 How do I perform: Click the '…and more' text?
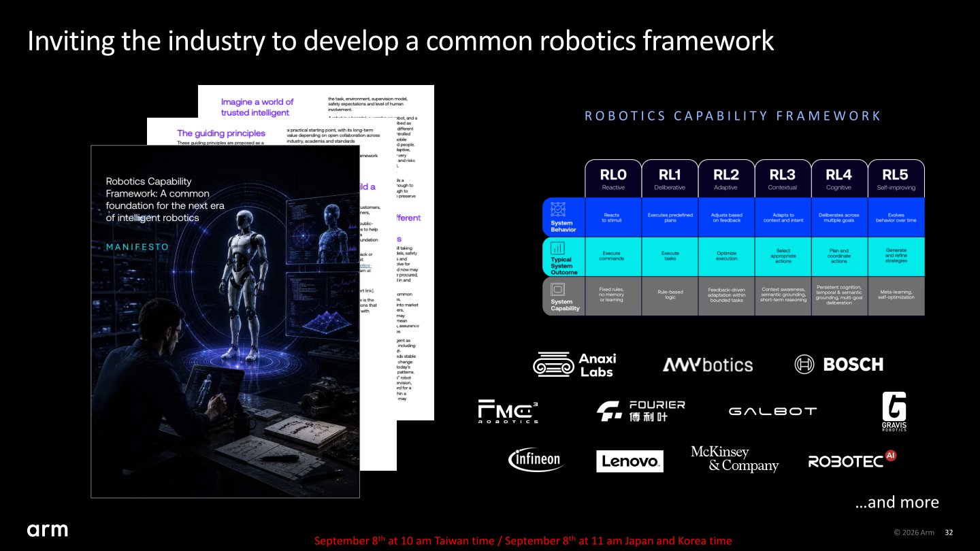click(x=897, y=502)
